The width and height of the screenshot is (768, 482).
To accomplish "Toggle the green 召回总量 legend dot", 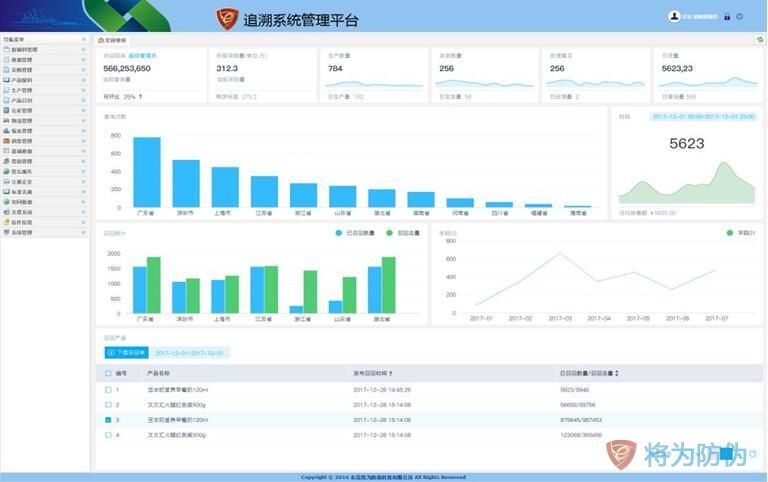I will [x=391, y=232].
